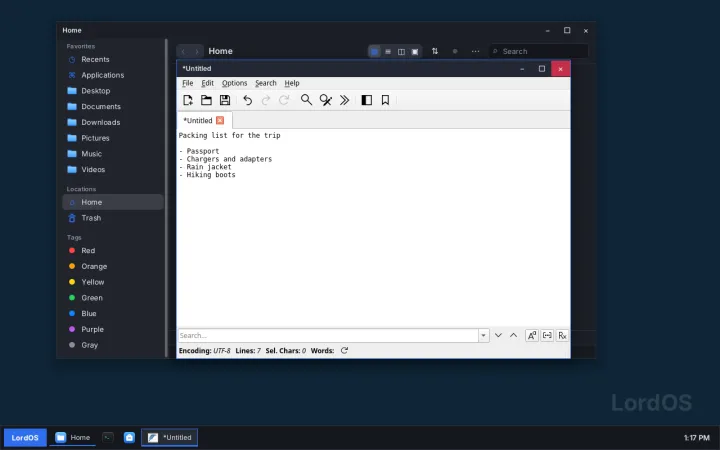The image size is (720, 450).
Task: Go forward in the file manager
Action: click(x=197, y=51)
